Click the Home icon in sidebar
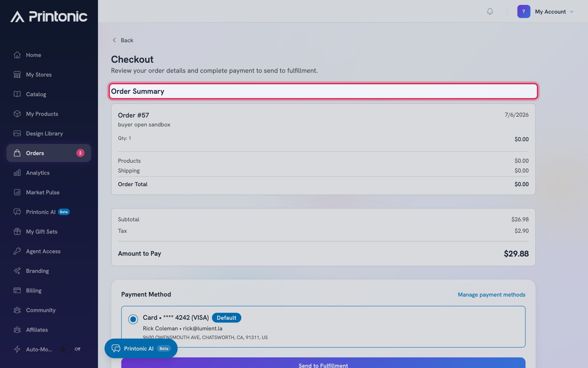Image resolution: width=588 pixels, height=368 pixels. click(17, 55)
